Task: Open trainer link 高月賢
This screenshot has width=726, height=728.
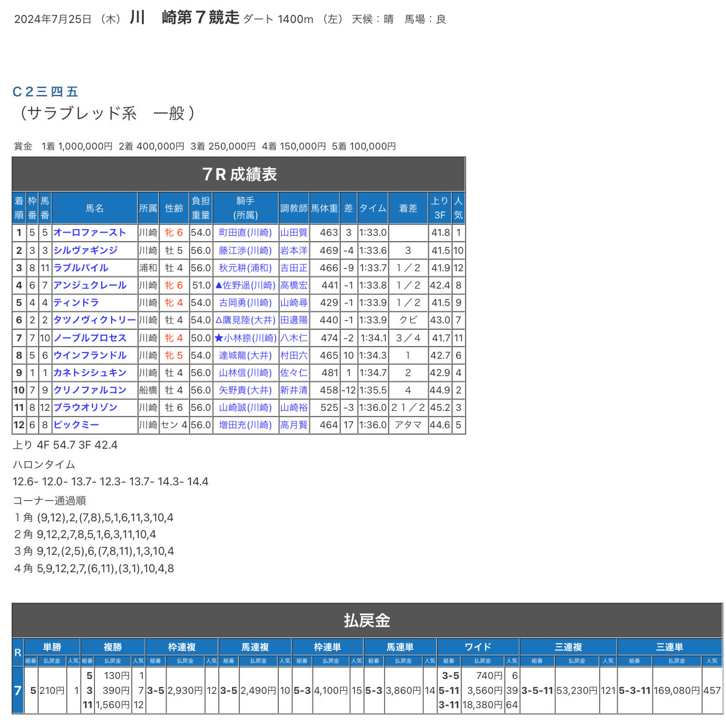Action: point(294,425)
